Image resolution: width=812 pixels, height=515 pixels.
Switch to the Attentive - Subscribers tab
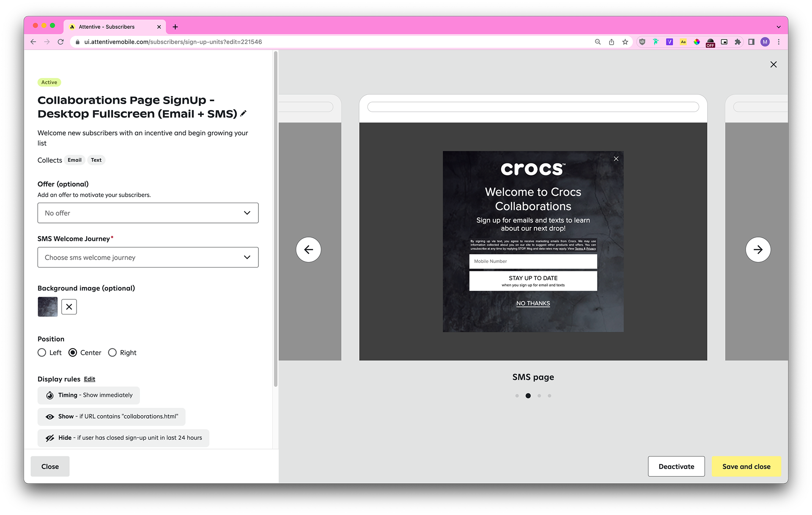coord(107,27)
